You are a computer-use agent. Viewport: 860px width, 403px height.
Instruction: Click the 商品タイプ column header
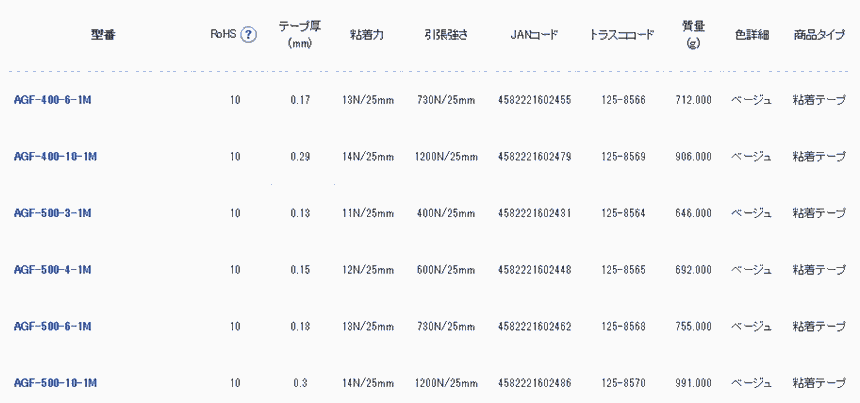818,35
